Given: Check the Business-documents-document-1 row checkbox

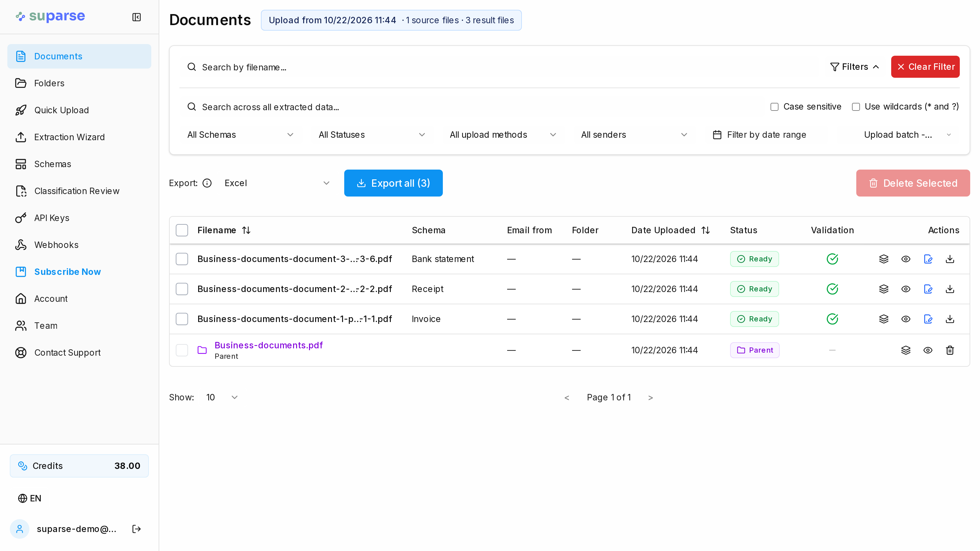Looking at the screenshot, I should 182,319.
